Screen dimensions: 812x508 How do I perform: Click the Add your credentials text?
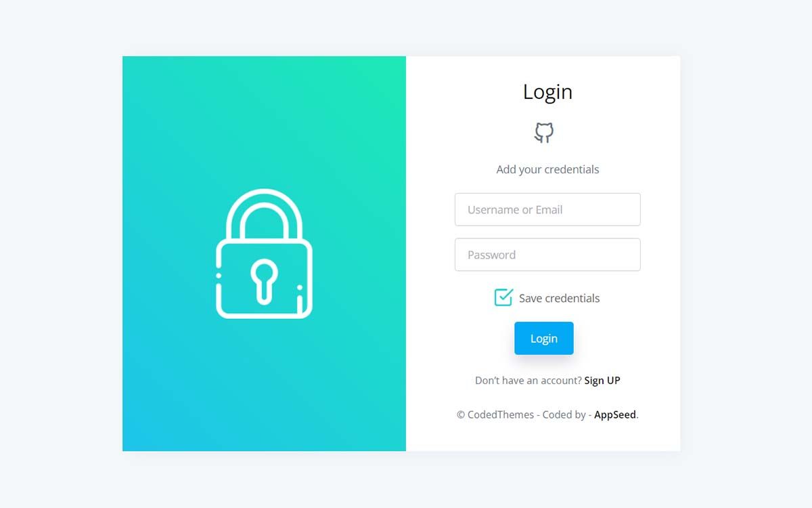[x=547, y=169]
